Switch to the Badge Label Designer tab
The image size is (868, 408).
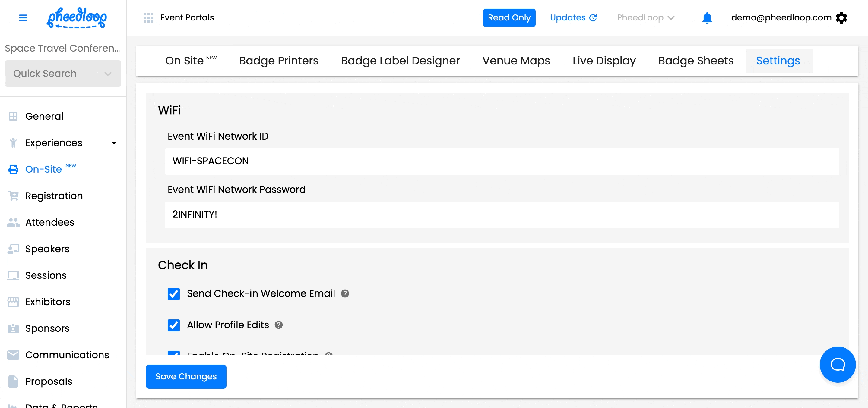tap(400, 61)
